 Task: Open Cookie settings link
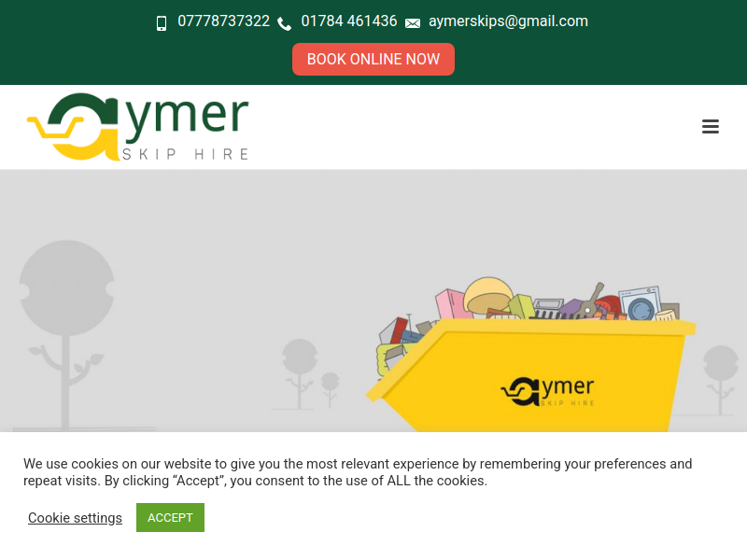click(75, 518)
